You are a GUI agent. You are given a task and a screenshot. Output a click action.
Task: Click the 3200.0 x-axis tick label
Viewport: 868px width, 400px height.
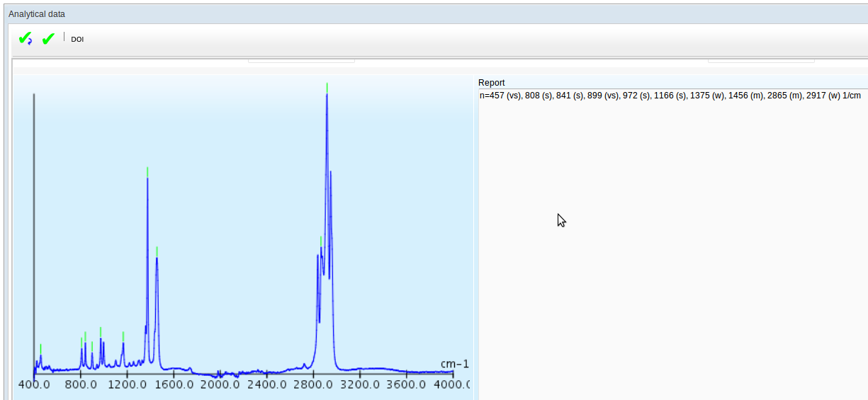coord(359,384)
